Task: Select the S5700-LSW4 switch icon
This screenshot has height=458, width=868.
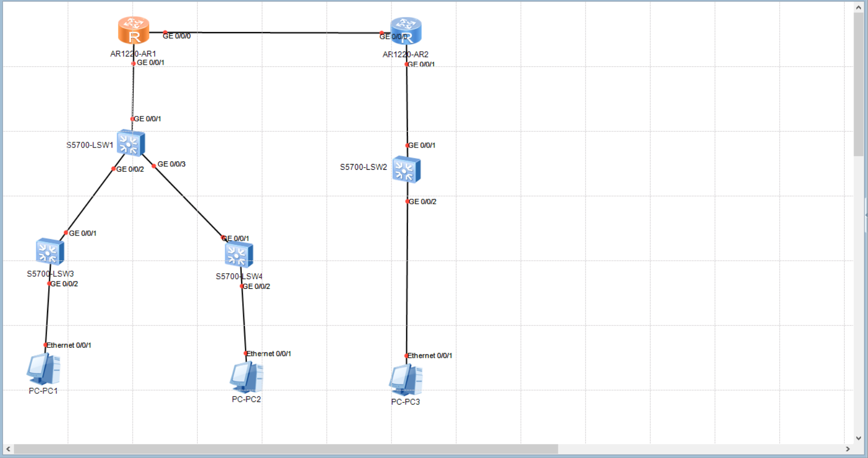Action: 239,254
